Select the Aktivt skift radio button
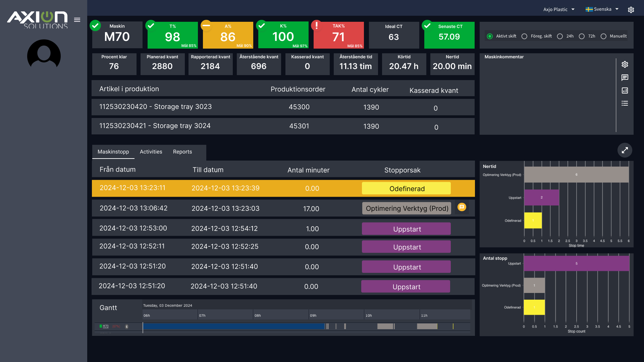This screenshot has height=362, width=644. 490,36
